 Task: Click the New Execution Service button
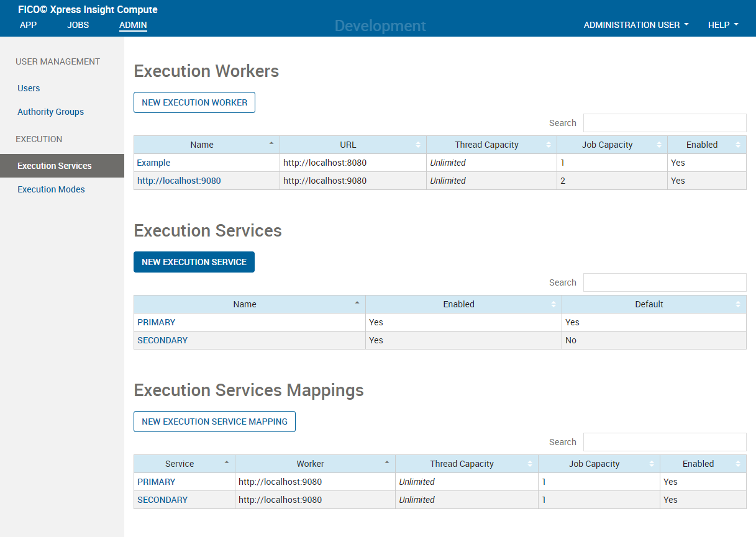(x=194, y=262)
